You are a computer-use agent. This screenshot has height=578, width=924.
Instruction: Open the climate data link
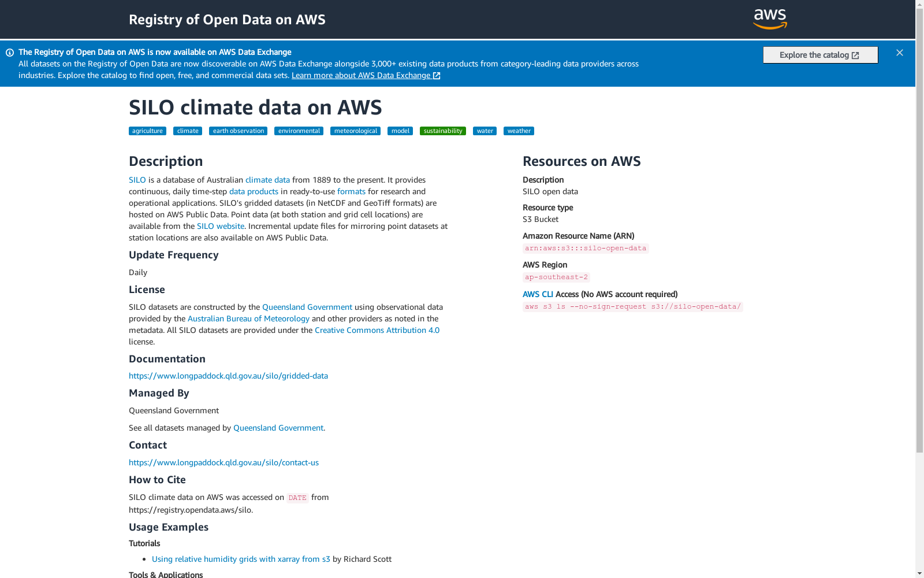tap(267, 180)
